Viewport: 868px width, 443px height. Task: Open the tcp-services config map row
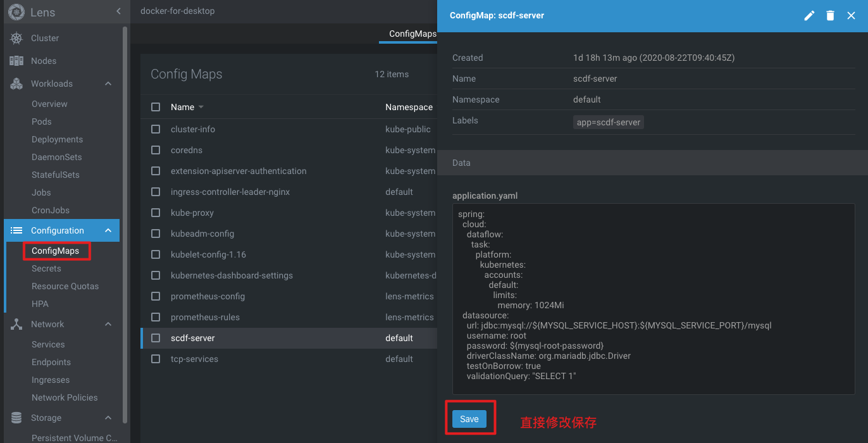[x=288, y=359]
